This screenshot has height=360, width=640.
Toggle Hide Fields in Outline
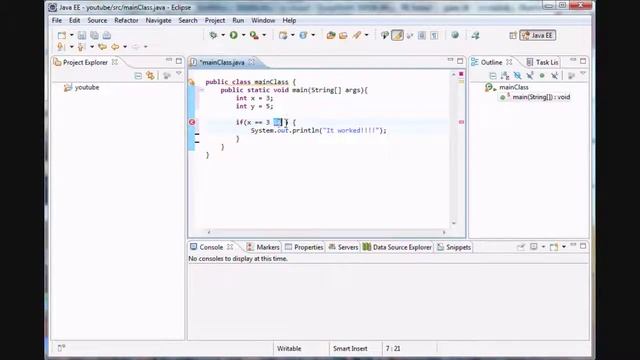(518, 76)
